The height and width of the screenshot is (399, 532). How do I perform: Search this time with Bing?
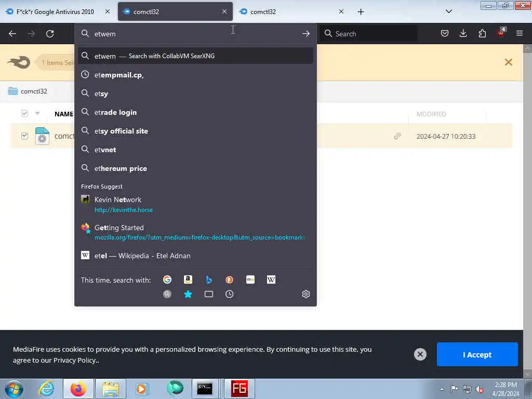tap(209, 280)
